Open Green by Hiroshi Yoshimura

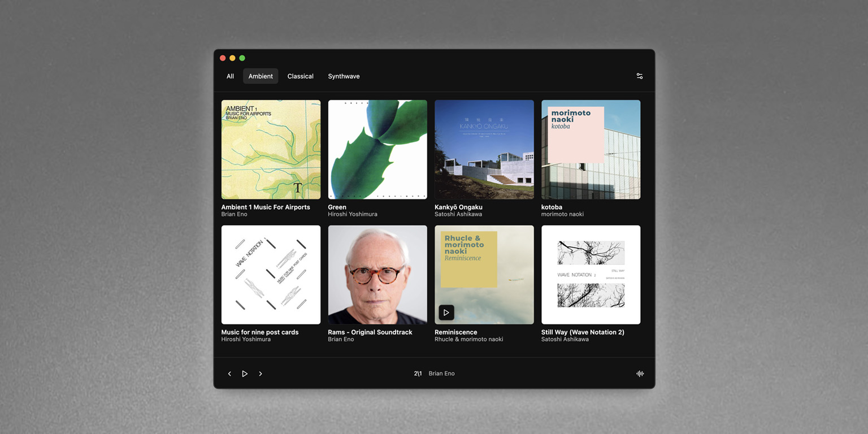(377, 149)
